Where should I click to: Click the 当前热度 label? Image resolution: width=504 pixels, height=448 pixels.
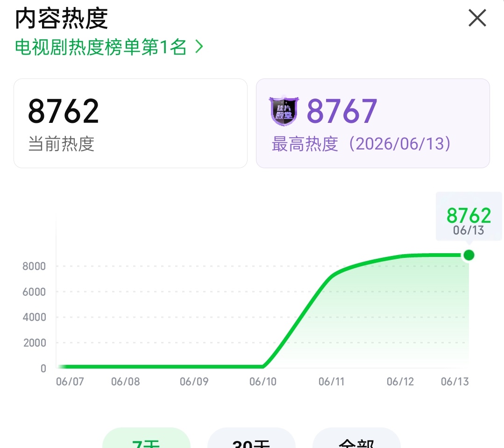pyautogui.click(x=61, y=144)
